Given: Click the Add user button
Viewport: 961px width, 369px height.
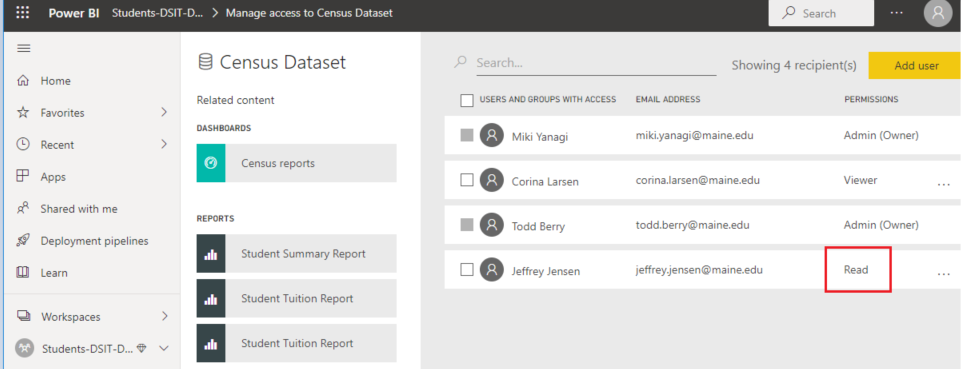Looking at the screenshot, I should coord(914,66).
